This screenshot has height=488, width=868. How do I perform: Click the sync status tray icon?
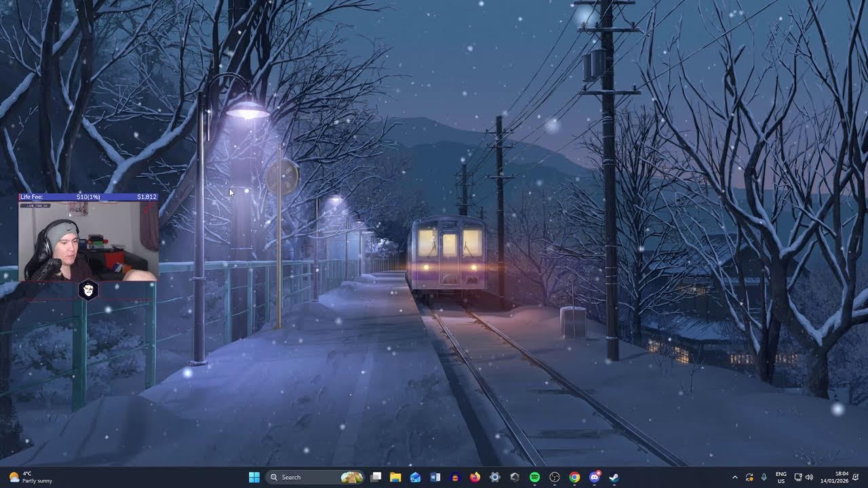(x=749, y=477)
